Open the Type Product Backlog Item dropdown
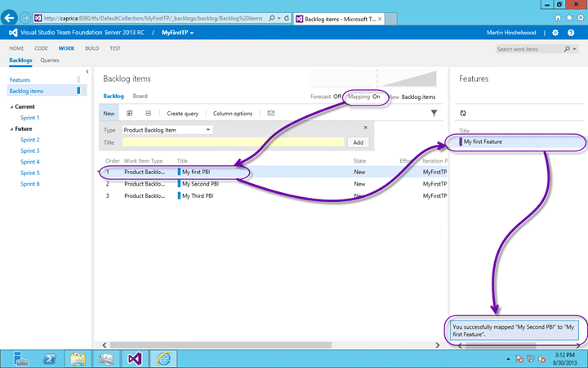588x368 pixels. [167, 130]
